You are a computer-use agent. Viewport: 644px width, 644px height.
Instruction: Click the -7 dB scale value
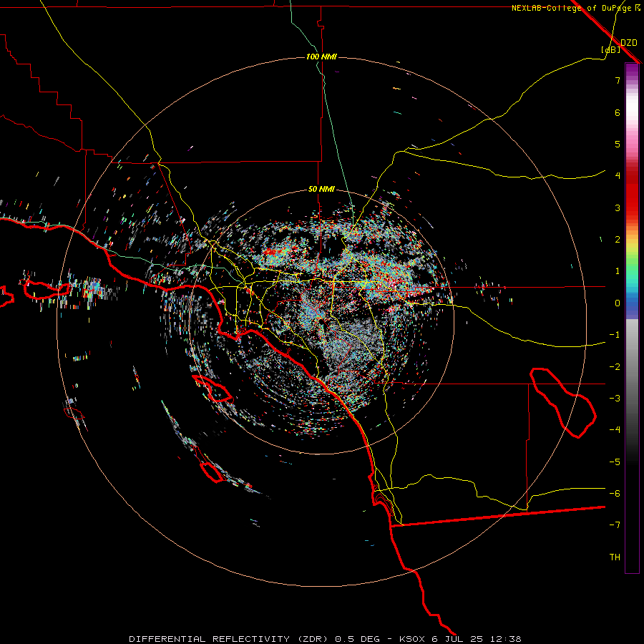615,525
